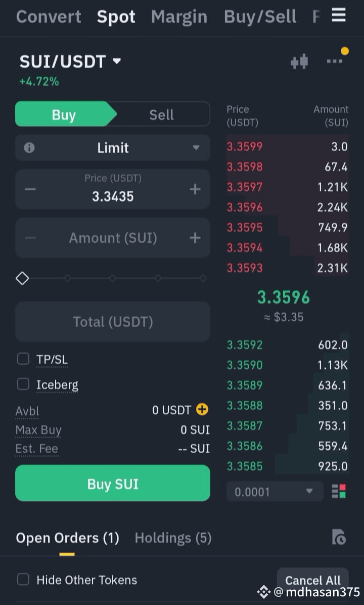Enable the TP/SL checkbox
The height and width of the screenshot is (605, 364).
coord(23,359)
